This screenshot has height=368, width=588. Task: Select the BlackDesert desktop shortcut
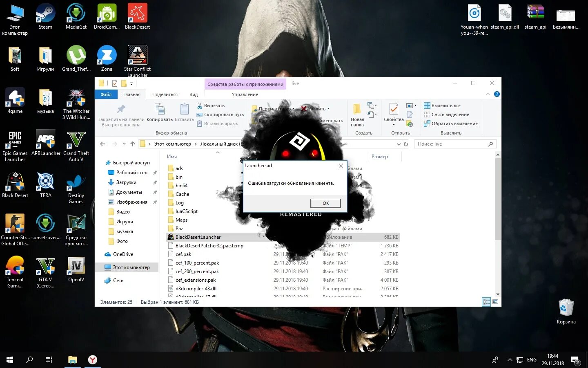(x=137, y=16)
